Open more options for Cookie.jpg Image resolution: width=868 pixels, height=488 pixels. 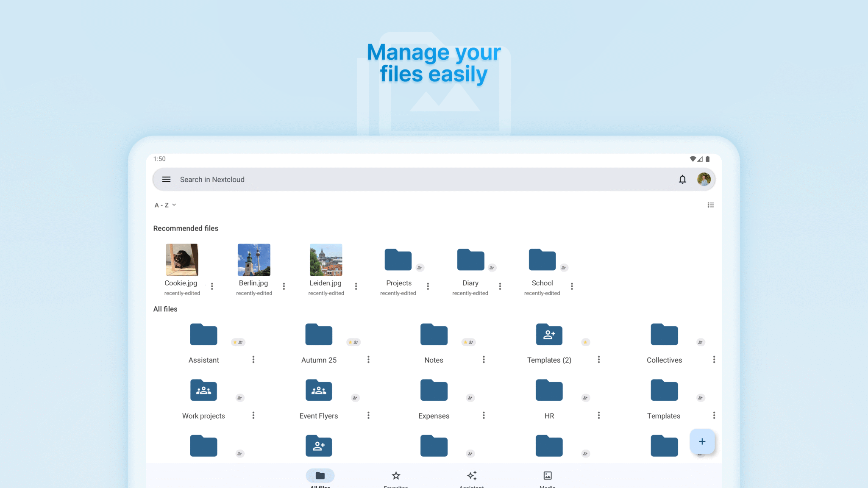tap(212, 286)
